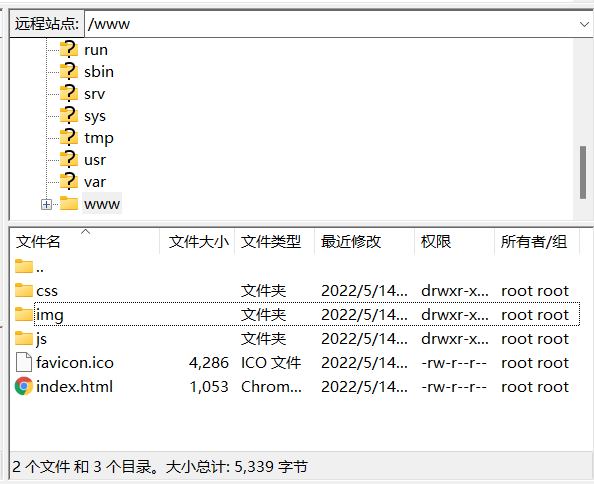
Task: Click the favicon.ico blank file icon
Action: [x=23, y=362]
